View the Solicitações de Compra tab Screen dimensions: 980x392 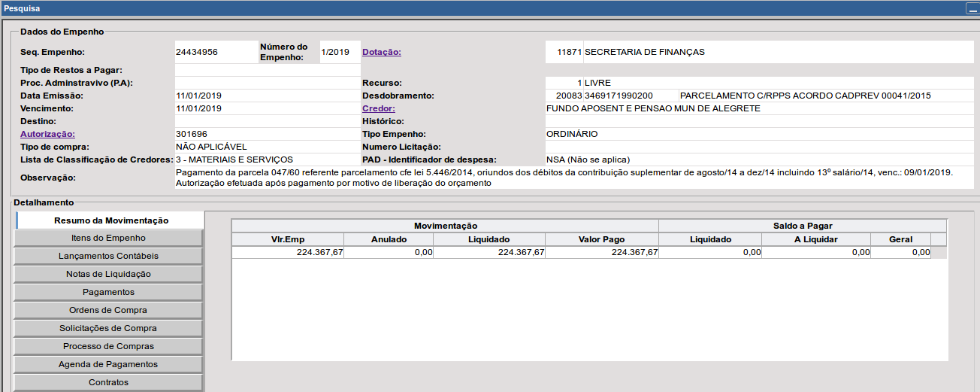(108, 328)
